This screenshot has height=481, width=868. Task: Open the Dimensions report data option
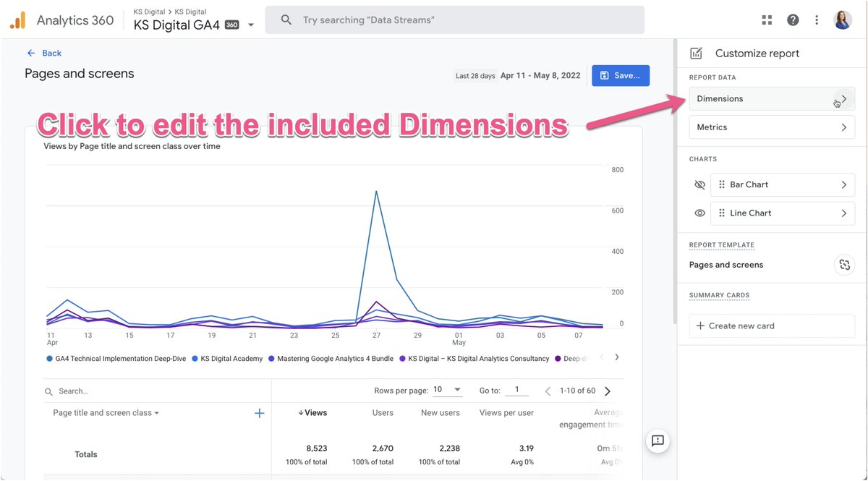(772, 99)
